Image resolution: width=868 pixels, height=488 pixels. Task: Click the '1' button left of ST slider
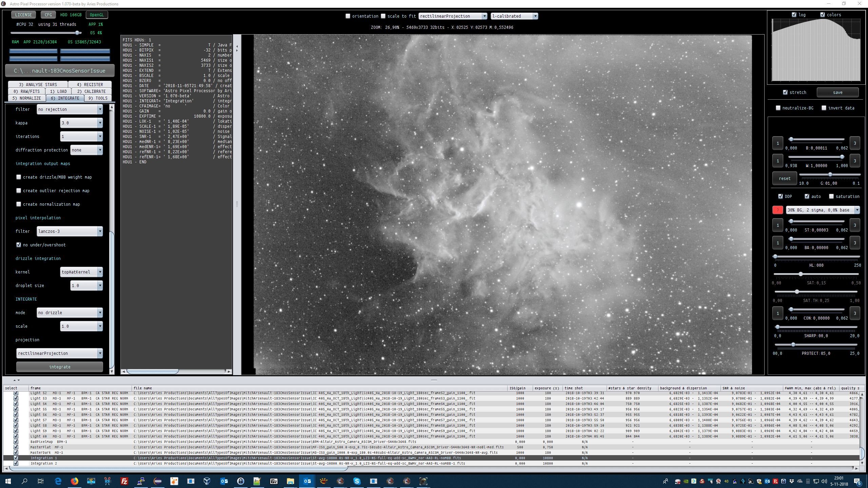(x=777, y=225)
